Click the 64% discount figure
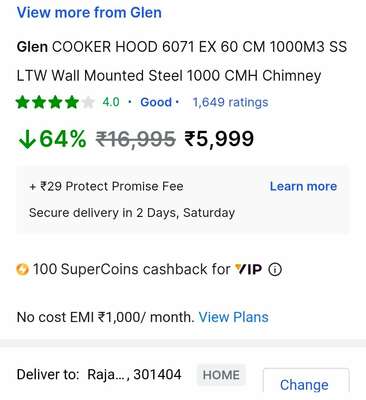This screenshot has height=400, width=366. point(63,139)
